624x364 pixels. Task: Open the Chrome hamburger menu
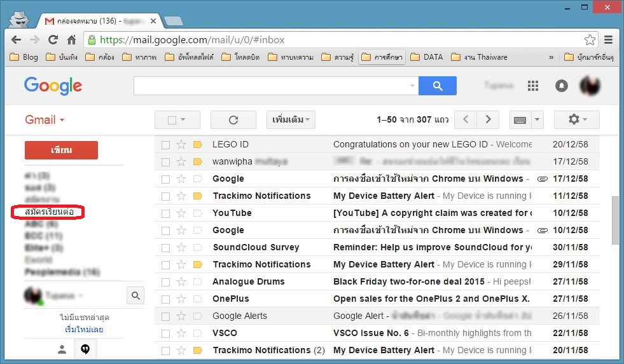pos(609,40)
